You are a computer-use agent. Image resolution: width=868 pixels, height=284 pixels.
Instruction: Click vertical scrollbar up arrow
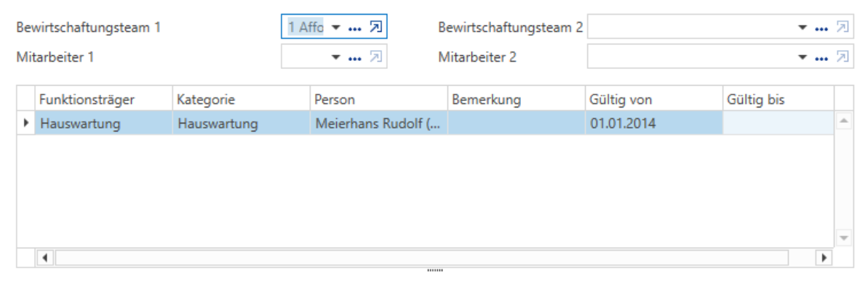(x=843, y=121)
